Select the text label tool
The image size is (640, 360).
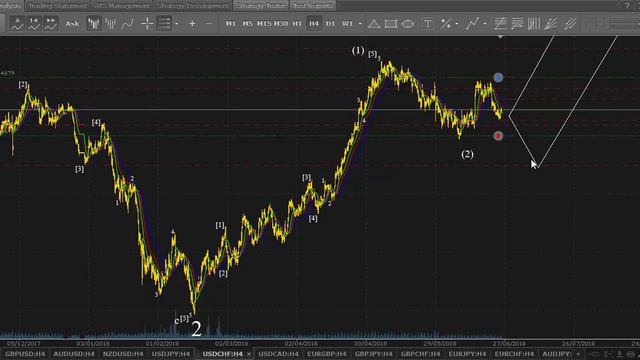click(427, 24)
